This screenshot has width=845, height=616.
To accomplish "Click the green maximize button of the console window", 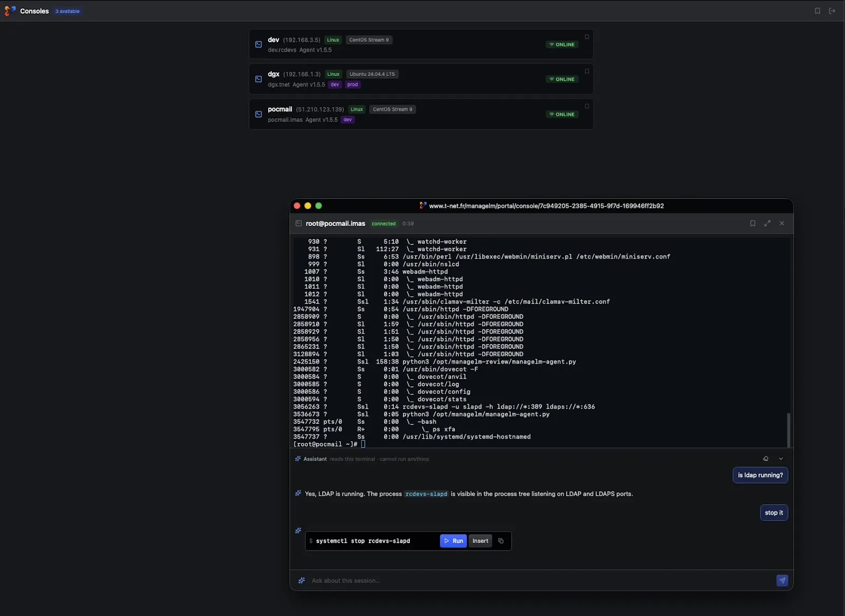I will (318, 206).
